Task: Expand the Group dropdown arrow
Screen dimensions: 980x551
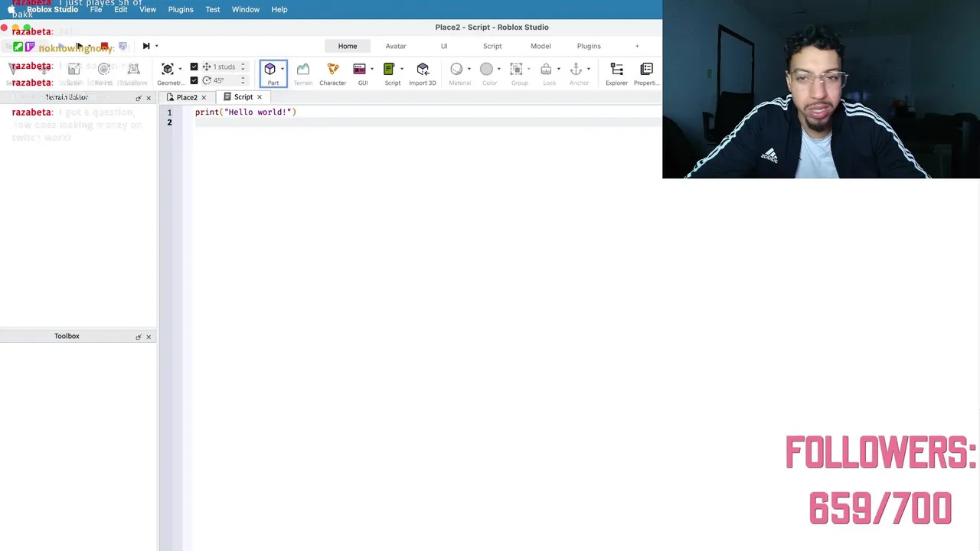Action: [529, 70]
